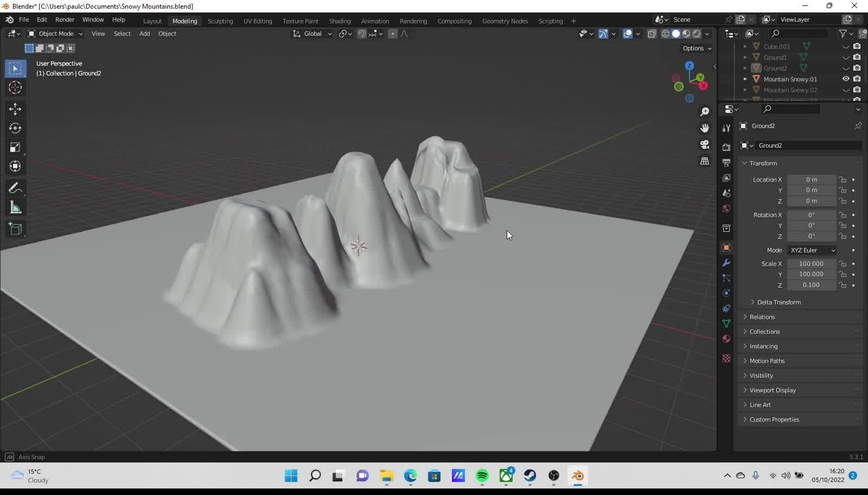The image size is (868, 495).
Task: Toggle the Scale Z lock
Action: [x=843, y=285]
